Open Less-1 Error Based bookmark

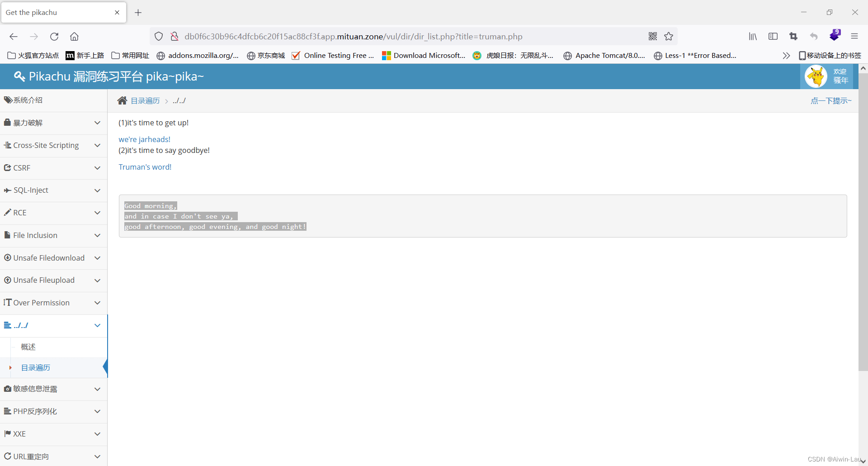click(695, 56)
